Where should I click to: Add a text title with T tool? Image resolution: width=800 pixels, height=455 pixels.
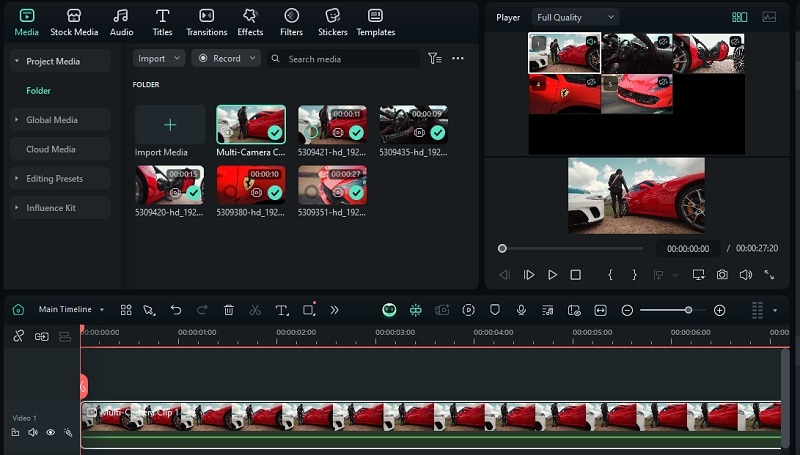click(282, 310)
